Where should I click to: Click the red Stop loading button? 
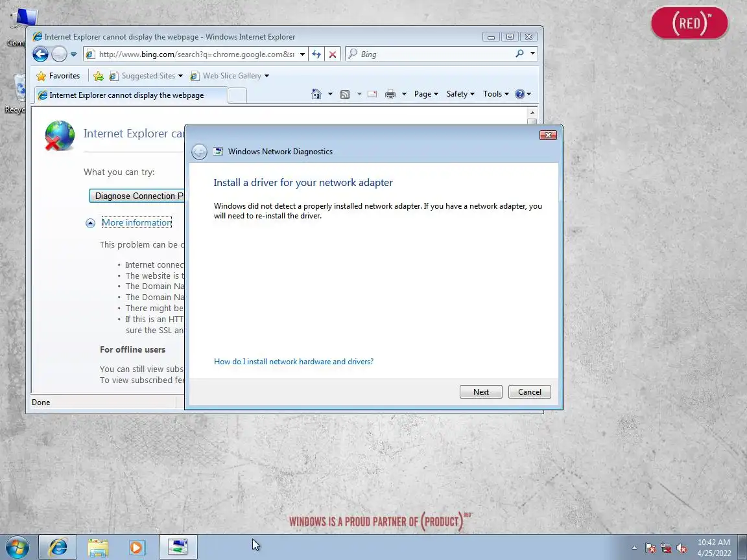[x=333, y=54]
